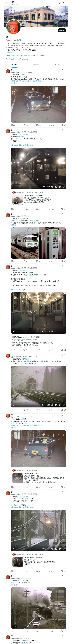
Task: Translate the profile bio
Action: point(10,52)
